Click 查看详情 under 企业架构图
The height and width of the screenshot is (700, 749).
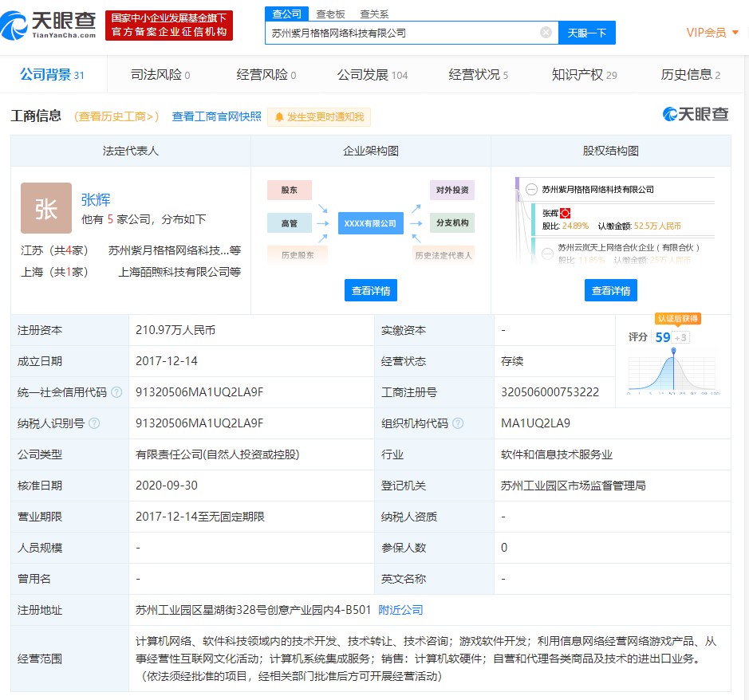click(x=371, y=290)
